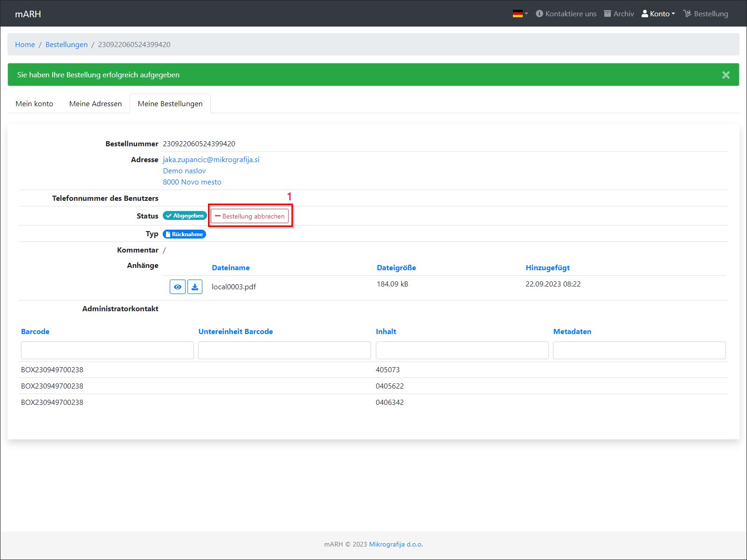
Task: Click Kontaktiere uns in the navbar
Action: tap(566, 14)
